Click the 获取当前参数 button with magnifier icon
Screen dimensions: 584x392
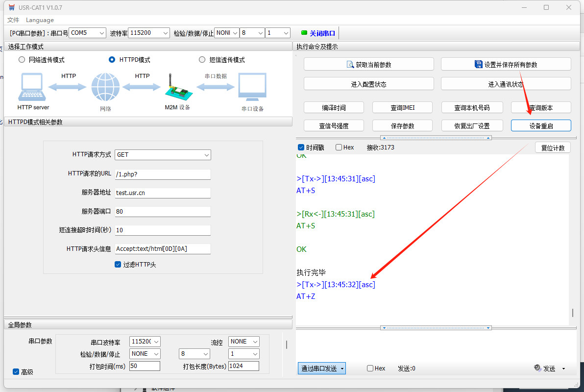click(368, 64)
